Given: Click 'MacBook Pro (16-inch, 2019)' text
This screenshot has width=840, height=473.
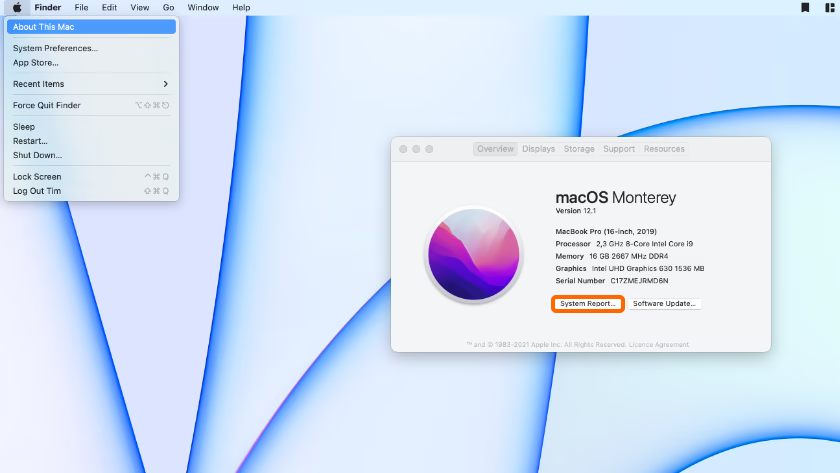Looking at the screenshot, I should [x=606, y=231].
